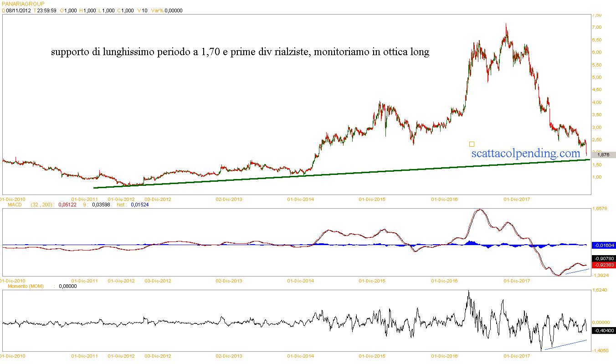Open the scattacolpending.com watermark link

click(525, 153)
